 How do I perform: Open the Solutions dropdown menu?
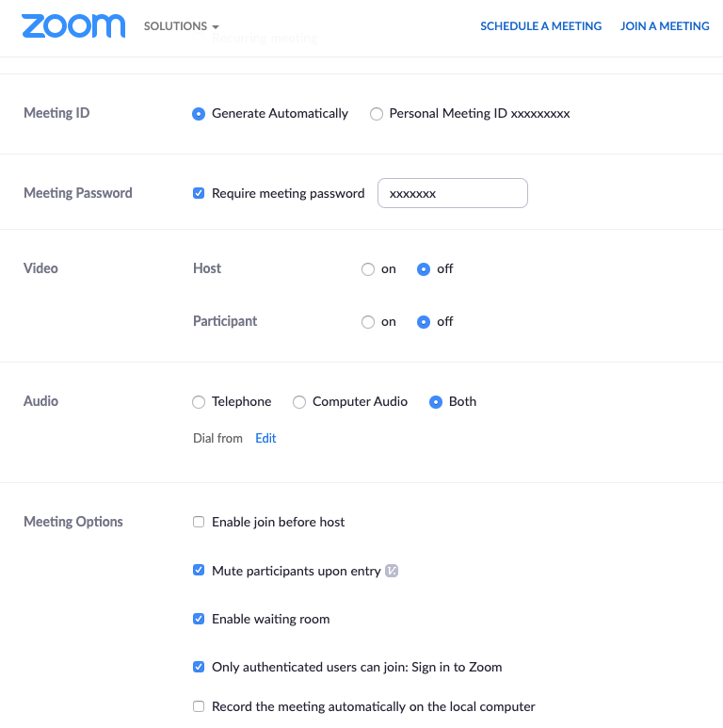[x=181, y=26]
